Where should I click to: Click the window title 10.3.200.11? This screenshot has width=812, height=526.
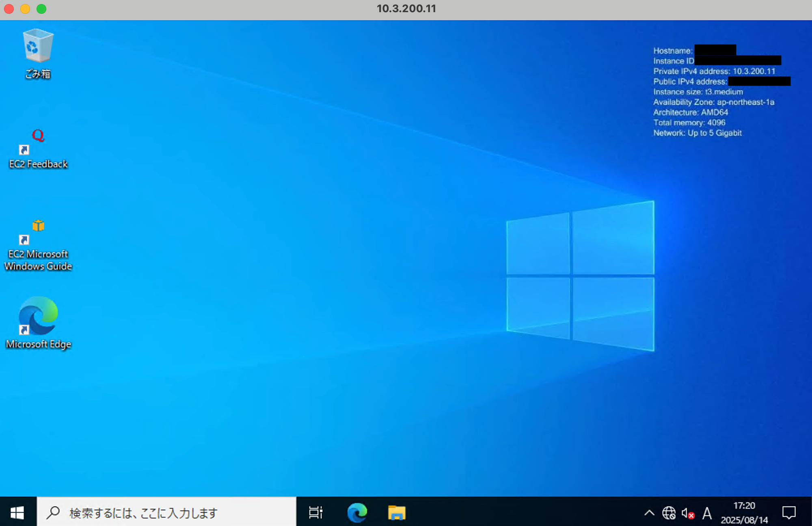click(x=406, y=9)
